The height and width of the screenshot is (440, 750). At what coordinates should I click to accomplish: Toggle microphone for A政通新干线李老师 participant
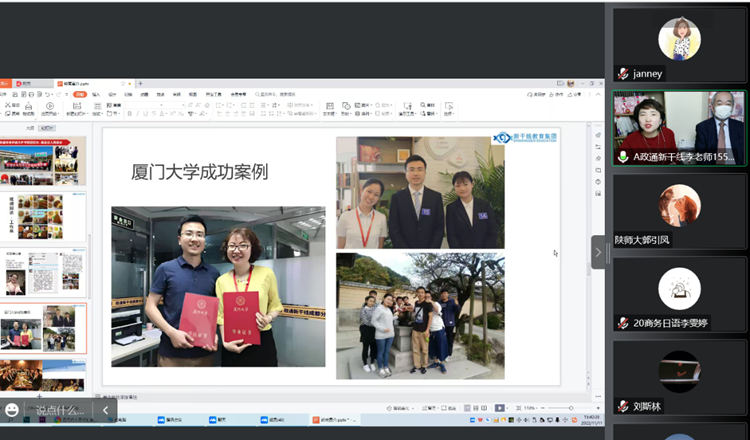tap(623, 157)
